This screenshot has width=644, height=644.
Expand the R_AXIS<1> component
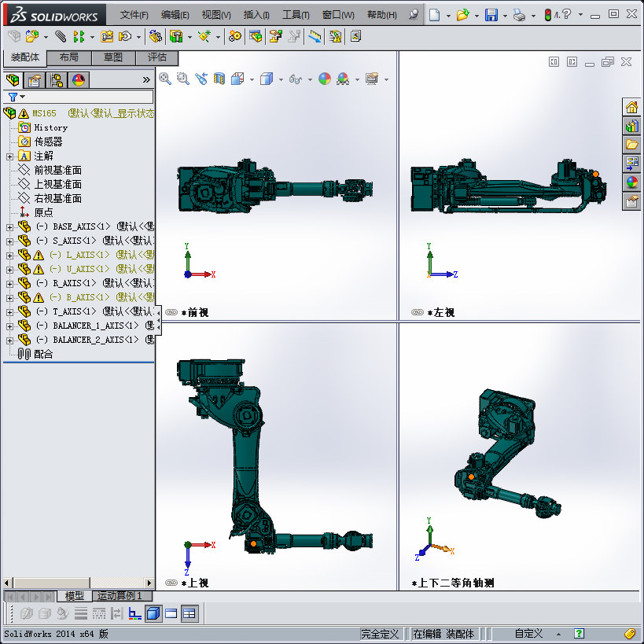10,284
